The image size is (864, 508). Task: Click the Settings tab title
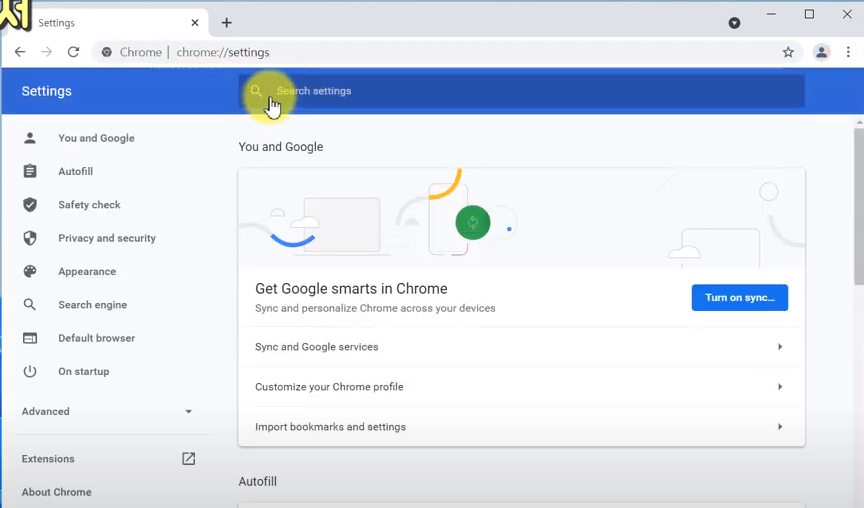tap(56, 23)
